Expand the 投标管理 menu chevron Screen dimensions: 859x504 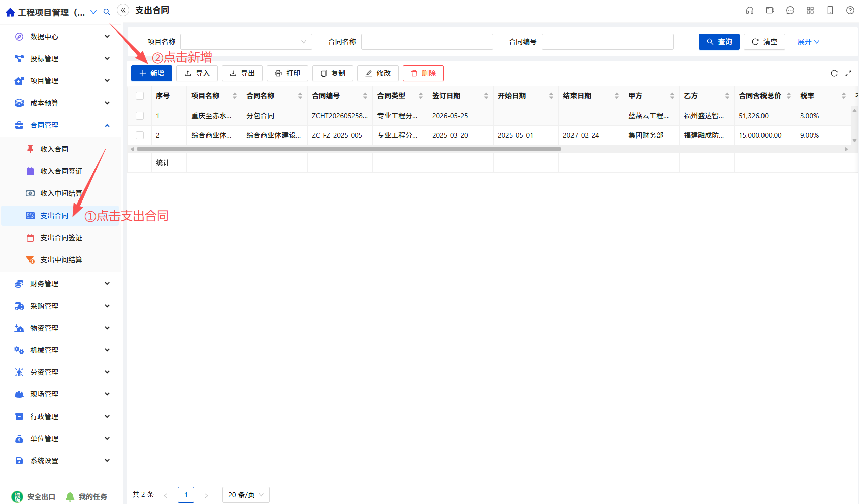pyautogui.click(x=107, y=59)
